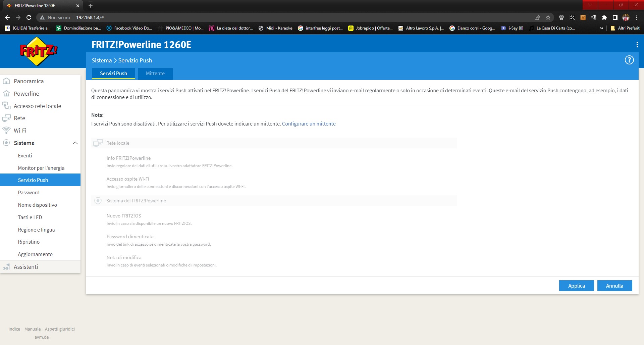Click the lightbulb extension icon
The height and width of the screenshot is (345, 644).
561,17
